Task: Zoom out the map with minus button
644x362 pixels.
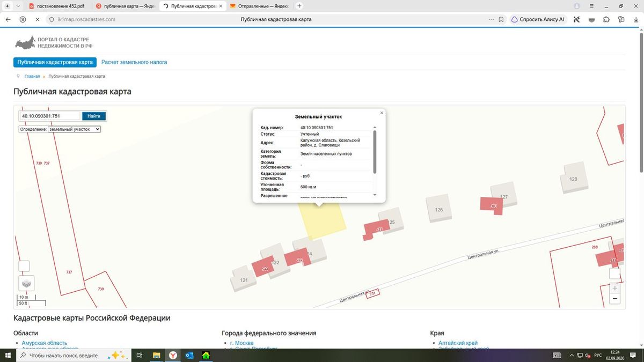Action: tap(615, 299)
